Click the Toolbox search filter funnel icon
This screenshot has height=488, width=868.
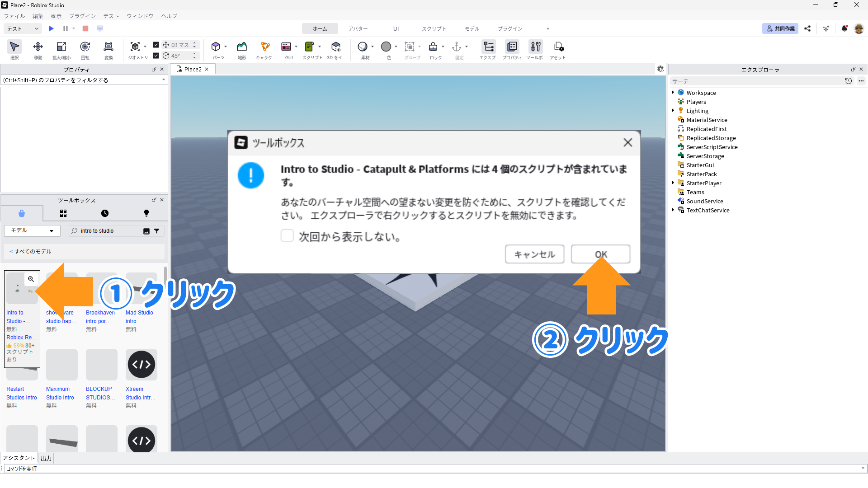click(x=157, y=231)
